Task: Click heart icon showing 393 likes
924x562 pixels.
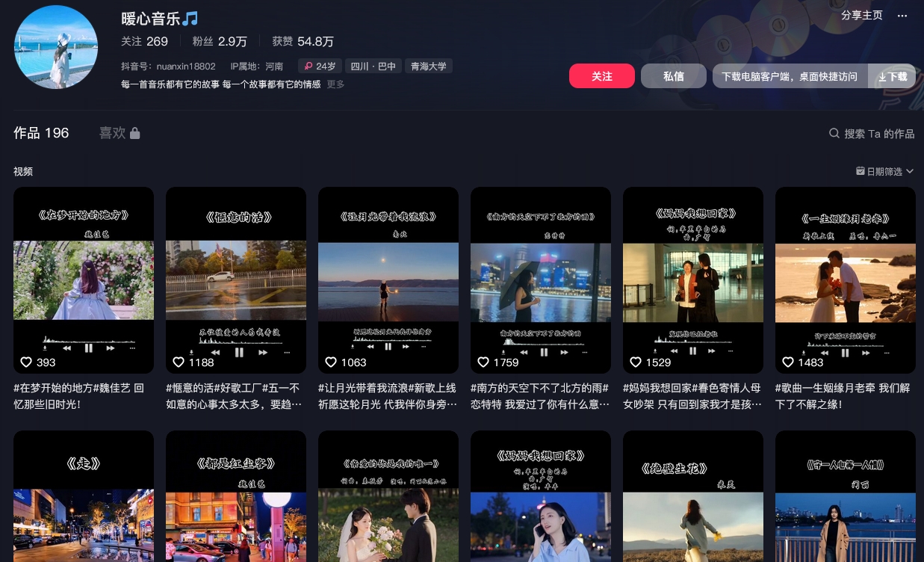Action: pos(26,362)
